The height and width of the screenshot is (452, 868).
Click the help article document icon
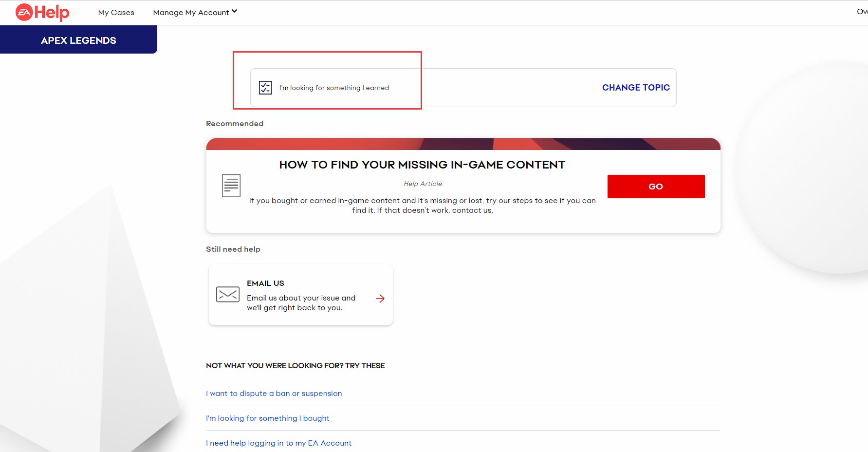(x=231, y=186)
